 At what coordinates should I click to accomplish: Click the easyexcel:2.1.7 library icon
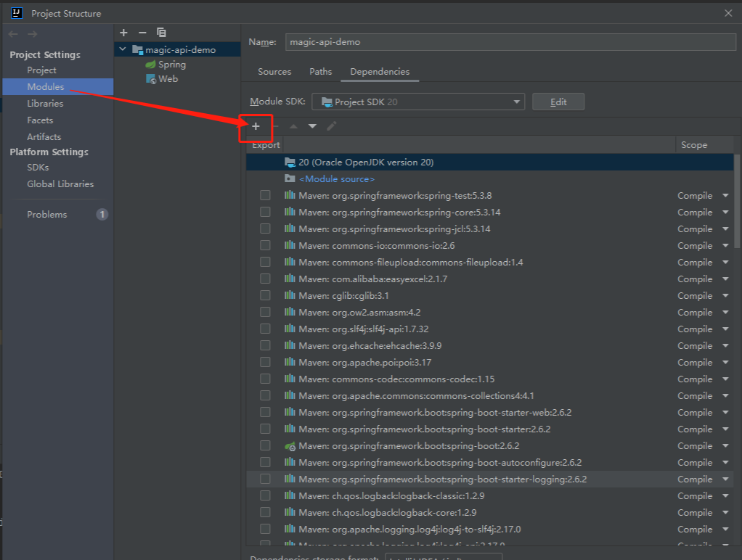[290, 279]
